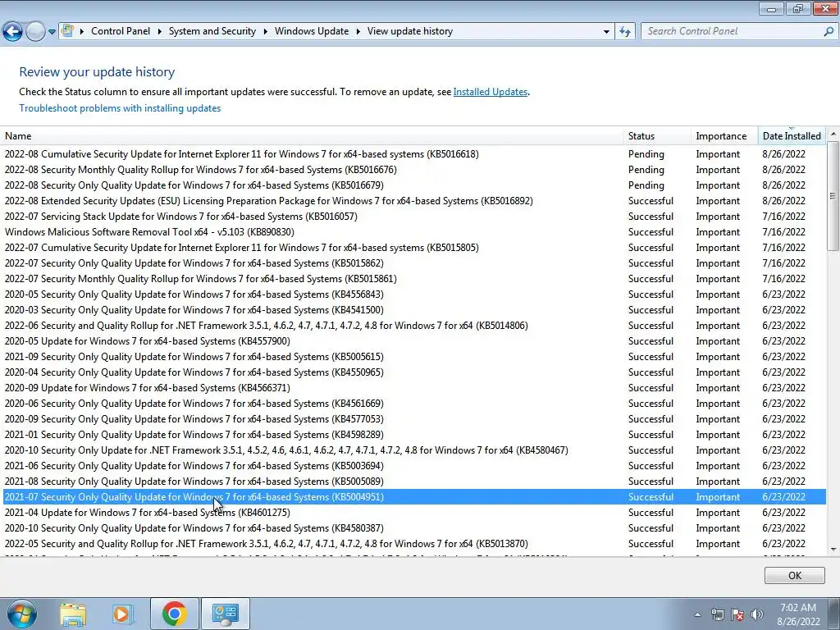This screenshot has width=840, height=630.
Task: Open Google Chrome from the taskbar
Action: (174, 614)
